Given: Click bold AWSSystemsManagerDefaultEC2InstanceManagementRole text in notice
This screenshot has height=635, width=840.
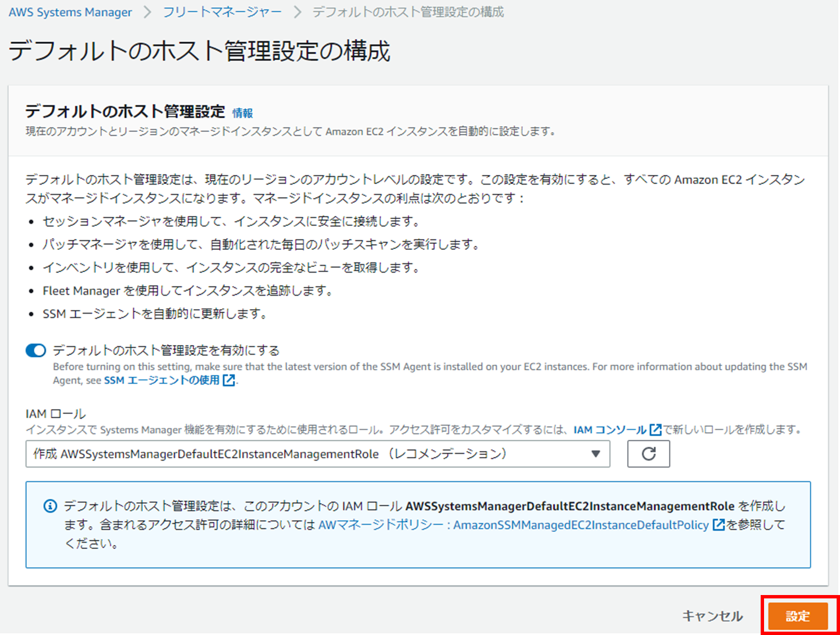Looking at the screenshot, I should (x=570, y=506).
